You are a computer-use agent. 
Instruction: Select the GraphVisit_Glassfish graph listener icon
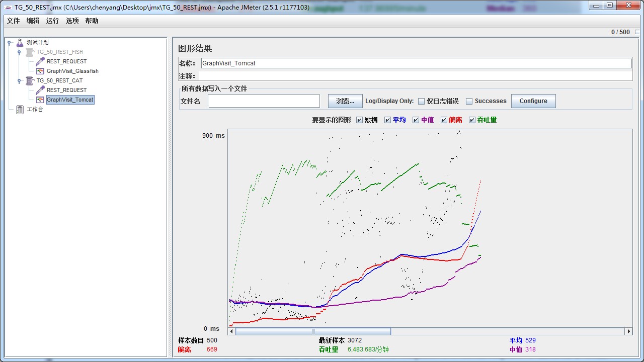(40, 71)
